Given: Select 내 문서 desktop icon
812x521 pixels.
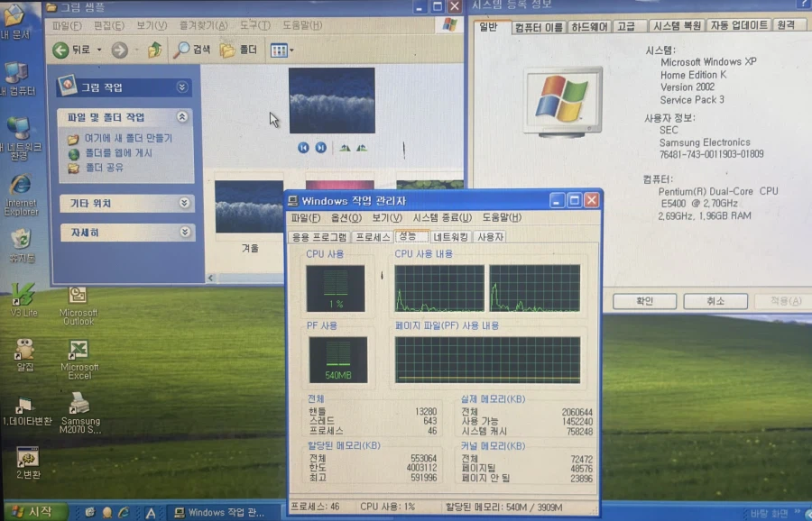Looking at the screenshot, I should point(15,22).
